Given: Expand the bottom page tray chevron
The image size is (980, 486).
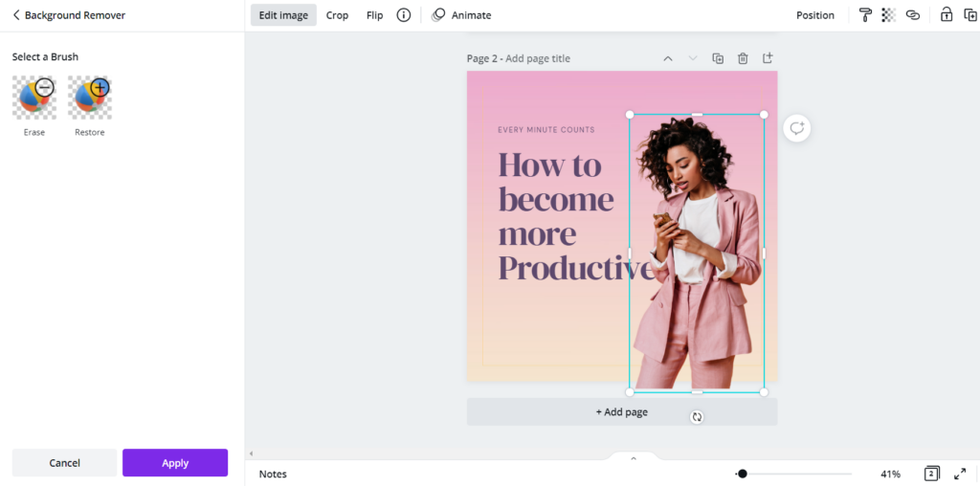Looking at the screenshot, I should click(x=634, y=458).
